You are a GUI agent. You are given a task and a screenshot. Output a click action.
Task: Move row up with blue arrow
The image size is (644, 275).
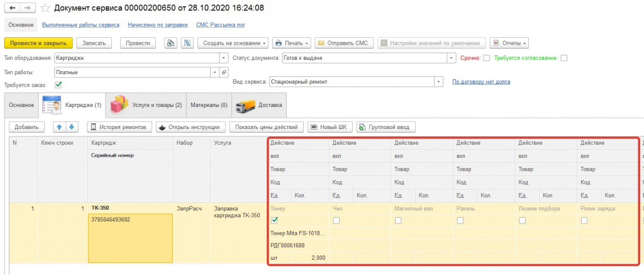point(59,127)
